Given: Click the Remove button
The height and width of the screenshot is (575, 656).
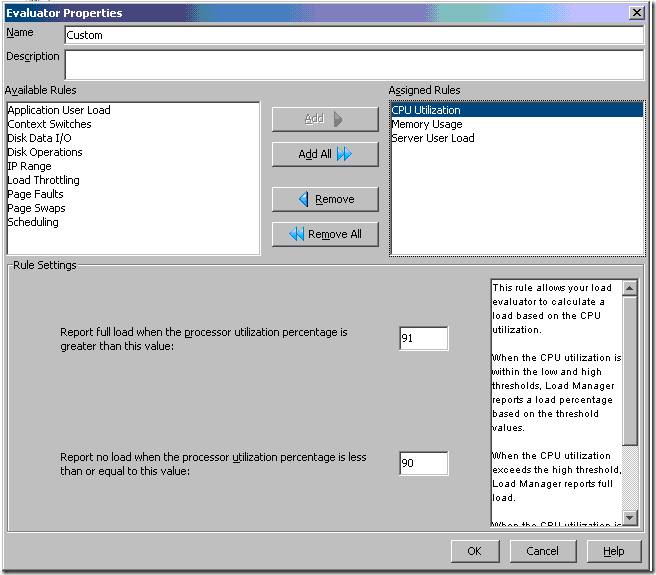Looking at the screenshot, I should tap(325, 199).
